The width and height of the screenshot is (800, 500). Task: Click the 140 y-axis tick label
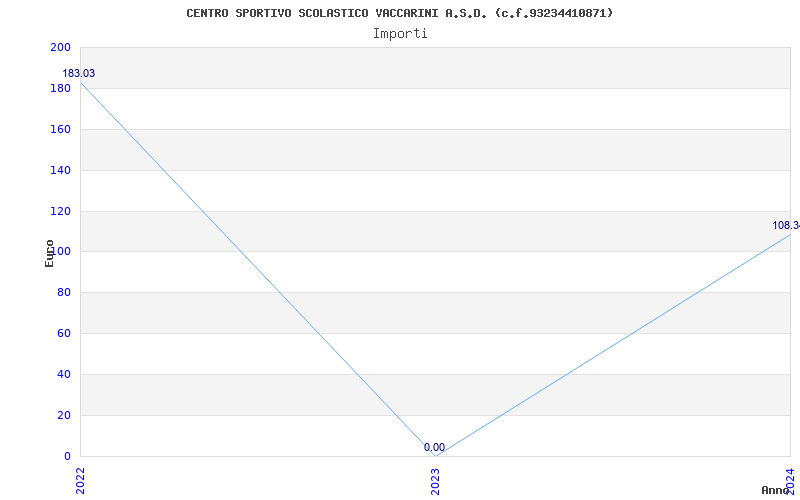pos(60,170)
